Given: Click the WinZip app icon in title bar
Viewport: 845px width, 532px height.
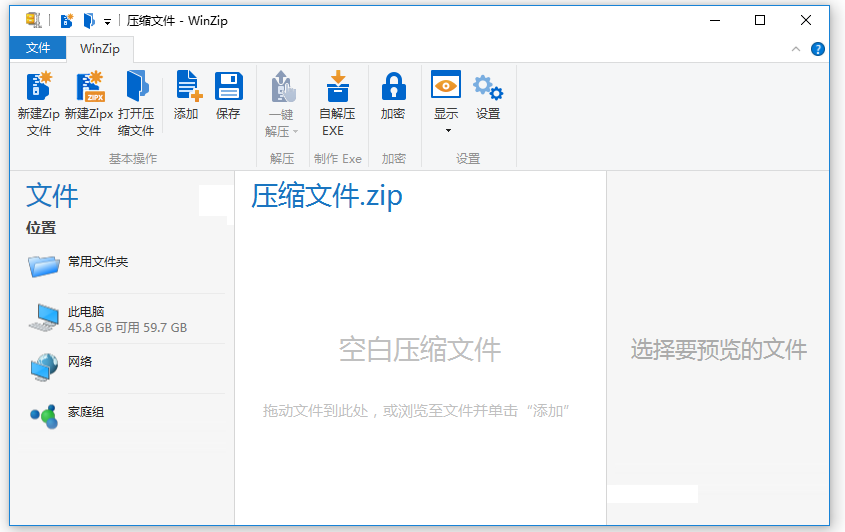Looking at the screenshot, I should [33, 20].
